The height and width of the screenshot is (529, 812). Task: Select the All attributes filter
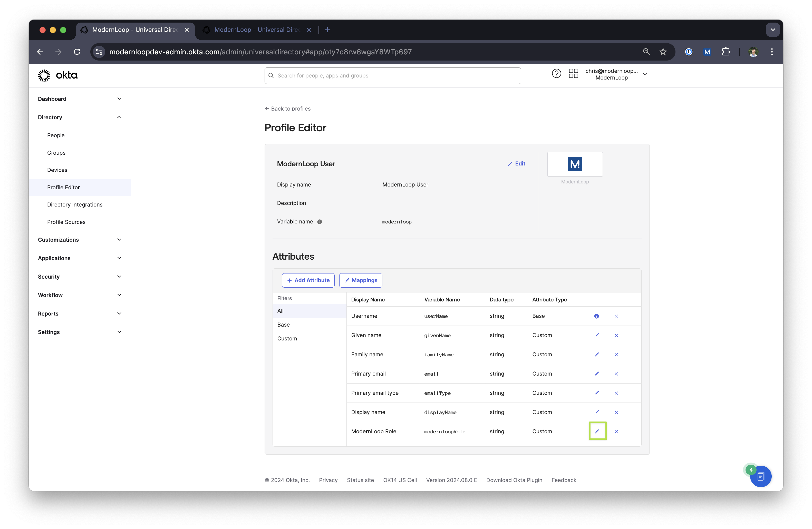[x=310, y=311]
